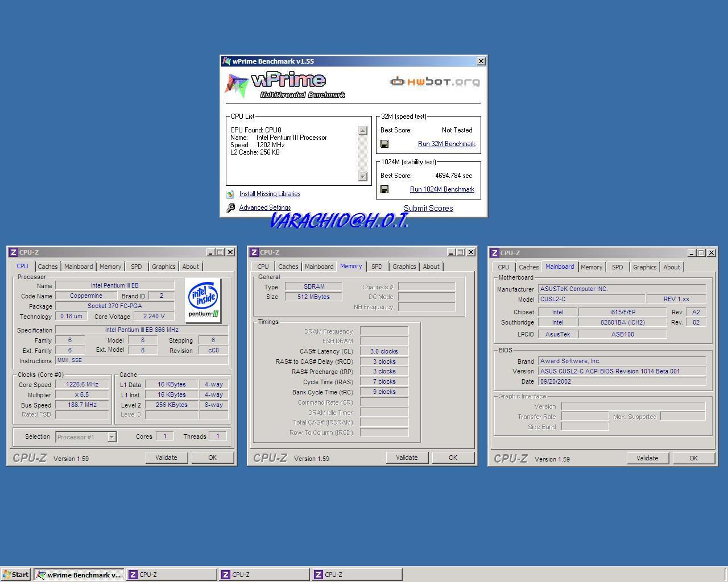
Task: Close the Memory CPU-Z window
Action: click(x=471, y=252)
